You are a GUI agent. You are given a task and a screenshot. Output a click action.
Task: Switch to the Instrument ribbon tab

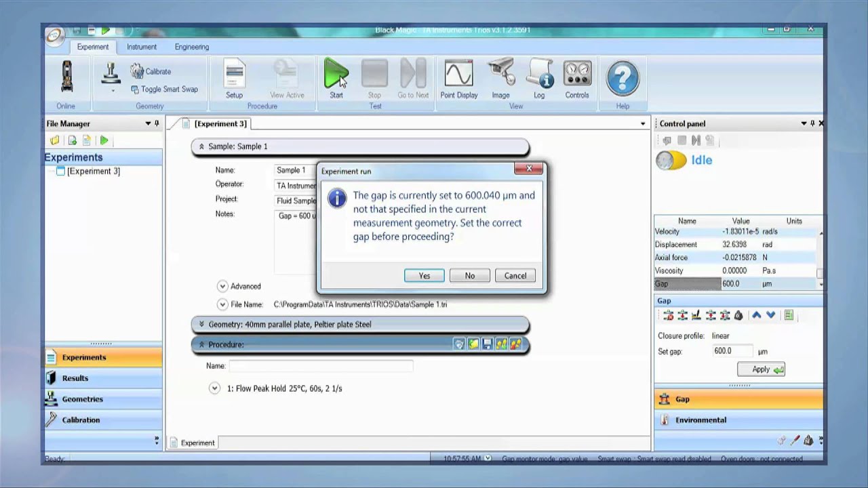(142, 47)
